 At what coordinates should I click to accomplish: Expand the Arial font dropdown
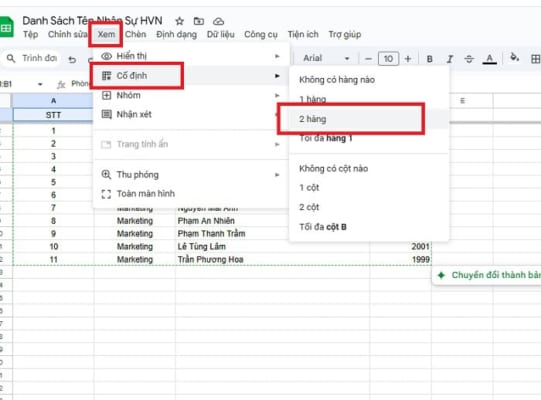[326, 58]
